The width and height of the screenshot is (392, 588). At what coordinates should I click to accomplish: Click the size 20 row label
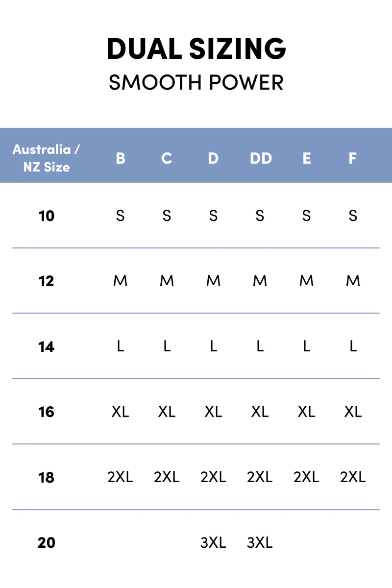[x=47, y=543]
